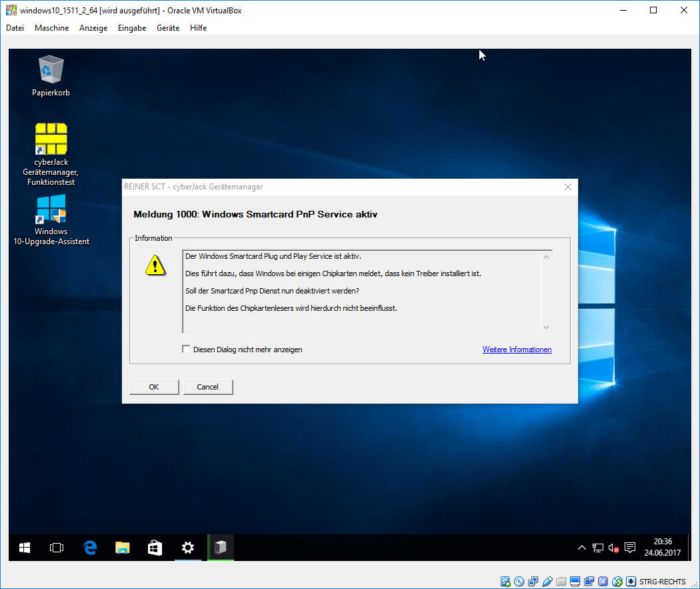Image resolution: width=700 pixels, height=589 pixels.
Task: Click the shared folders status icon
Action: [x=561, y=582]
